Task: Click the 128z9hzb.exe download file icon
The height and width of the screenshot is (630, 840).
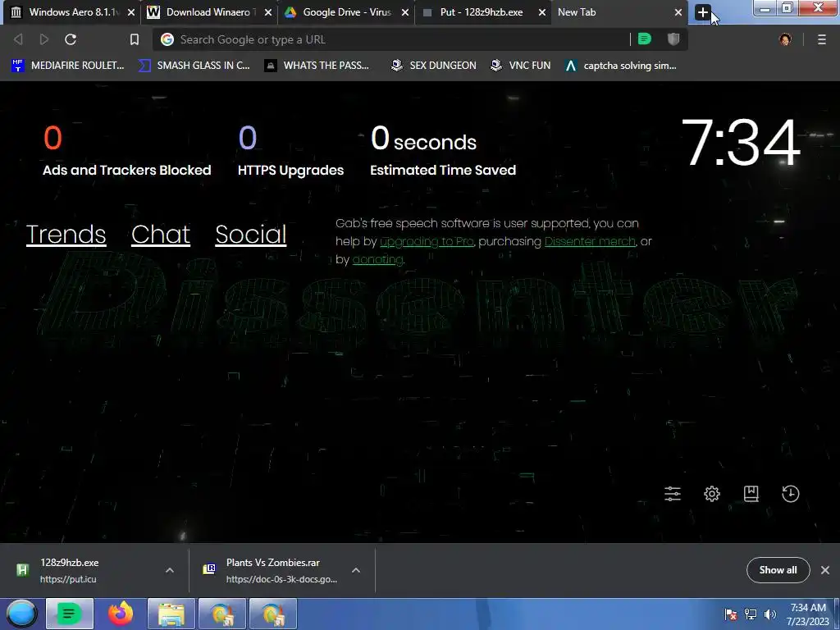Action: click(x=22, y=570)
